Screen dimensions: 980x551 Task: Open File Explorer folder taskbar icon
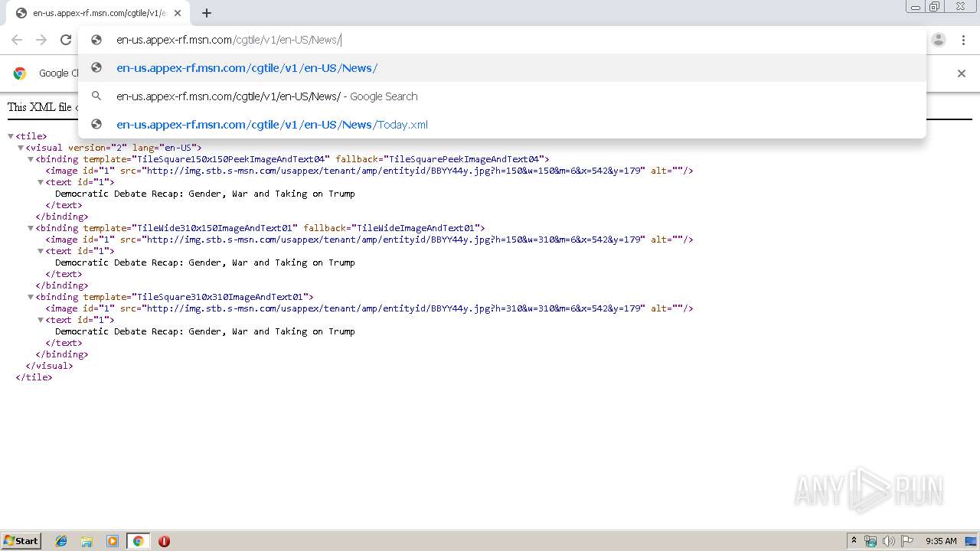tap(87, 541)
